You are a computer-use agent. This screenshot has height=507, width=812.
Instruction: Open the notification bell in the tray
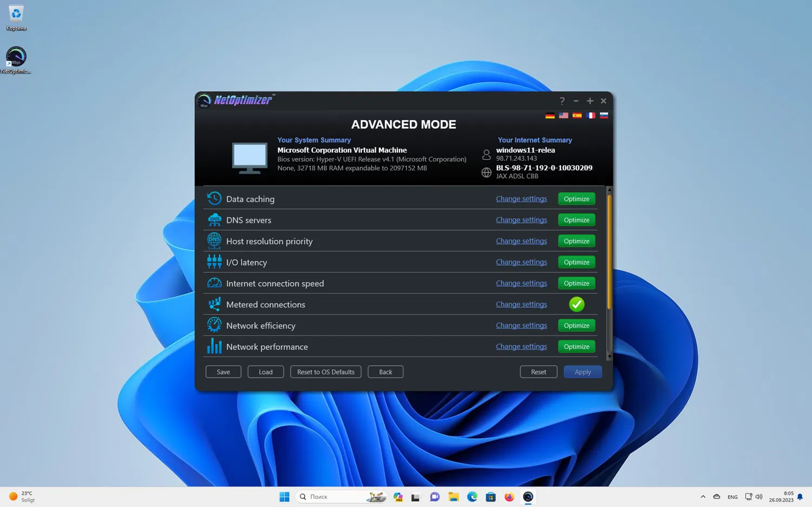pyautogui.click(x=800, y=497)
